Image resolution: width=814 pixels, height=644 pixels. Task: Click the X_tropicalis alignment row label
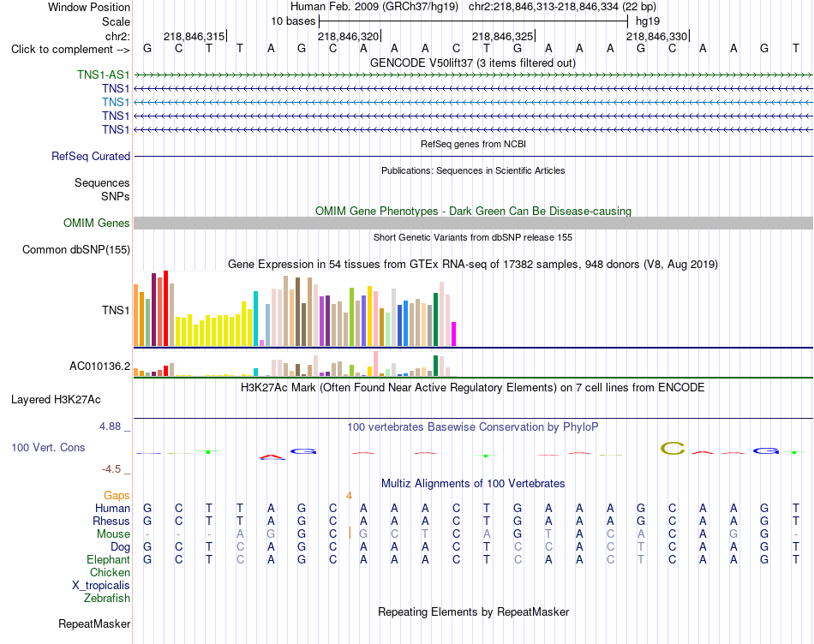[101, 586]
